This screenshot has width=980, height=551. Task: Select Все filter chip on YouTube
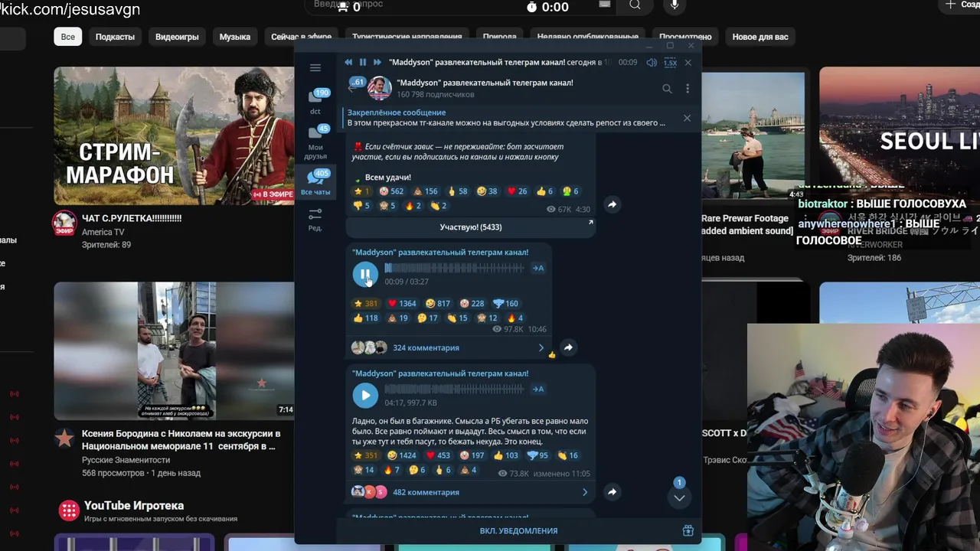point(68,37)
